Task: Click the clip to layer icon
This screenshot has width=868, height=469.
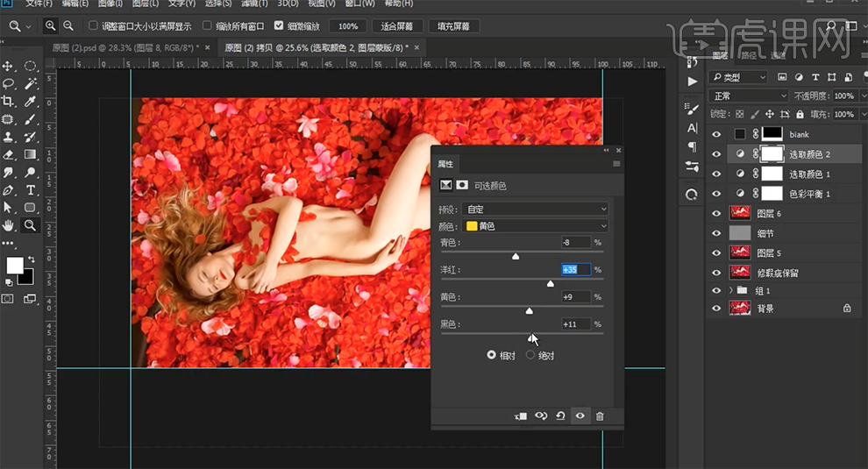Action: tap(522, 416)
